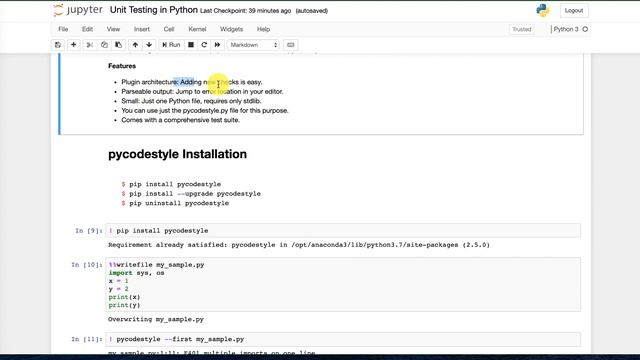Copy selected cells icon
The image size is (640, 360).
coord(104,45)
